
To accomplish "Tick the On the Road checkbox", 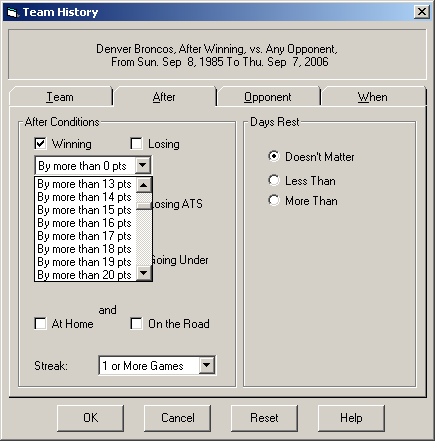I will tap(136, 324).
